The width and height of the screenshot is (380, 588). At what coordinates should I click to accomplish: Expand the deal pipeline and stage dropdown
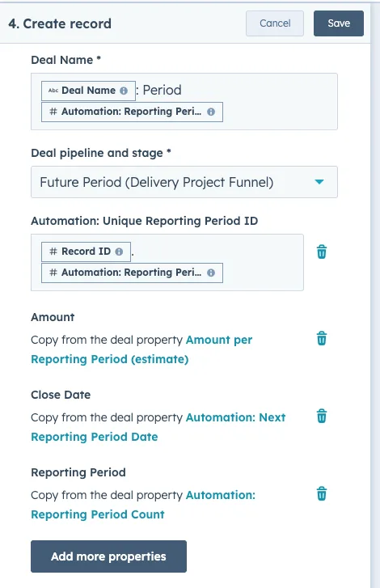tap(184, 182)
